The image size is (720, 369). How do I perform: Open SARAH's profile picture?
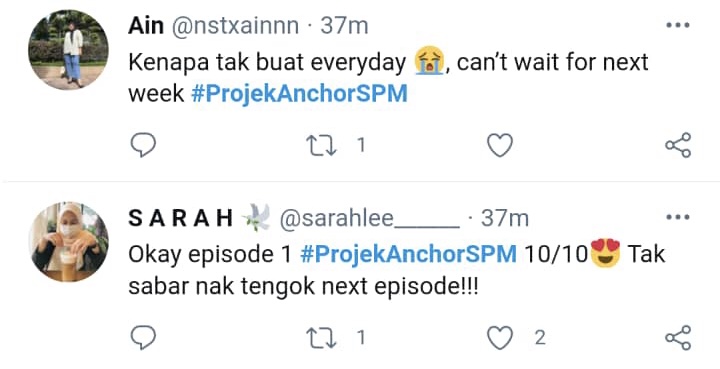(x=68, y=242)
